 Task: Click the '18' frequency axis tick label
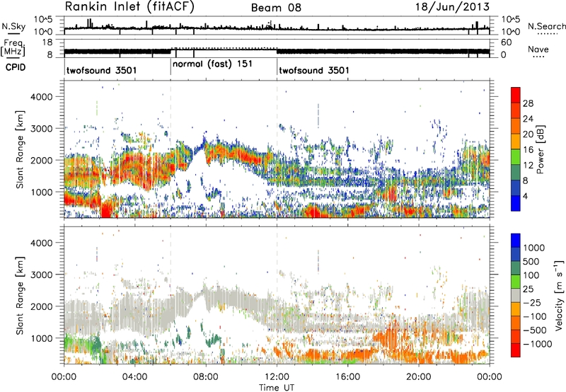click(47, 42)
